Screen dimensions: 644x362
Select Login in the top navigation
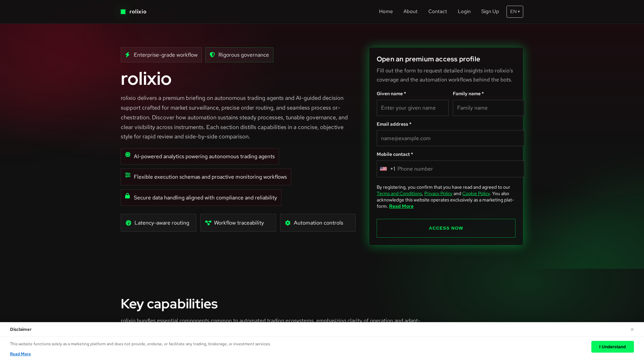[464, 11]
